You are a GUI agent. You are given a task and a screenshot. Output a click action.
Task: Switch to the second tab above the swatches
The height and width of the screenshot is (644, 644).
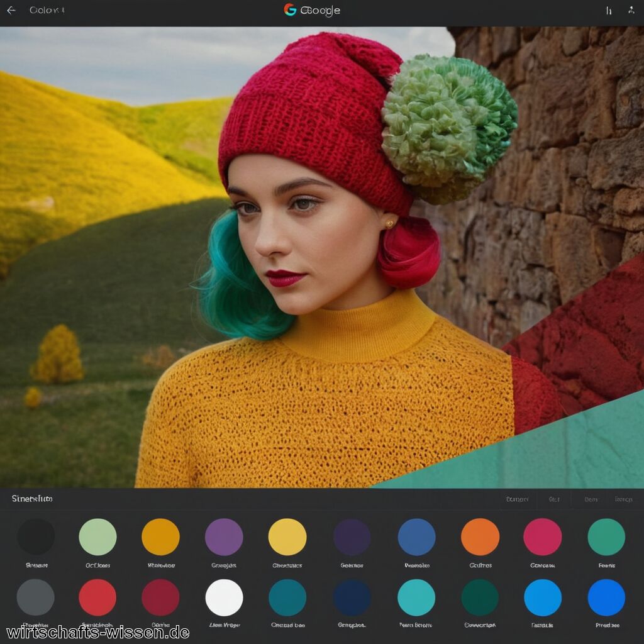coord(554,499)
